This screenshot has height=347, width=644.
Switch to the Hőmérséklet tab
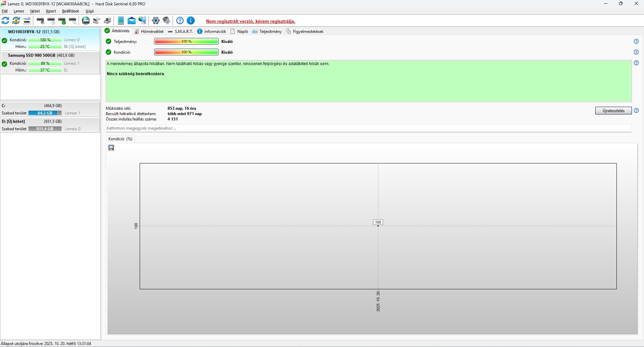click(x=149, y=31)
